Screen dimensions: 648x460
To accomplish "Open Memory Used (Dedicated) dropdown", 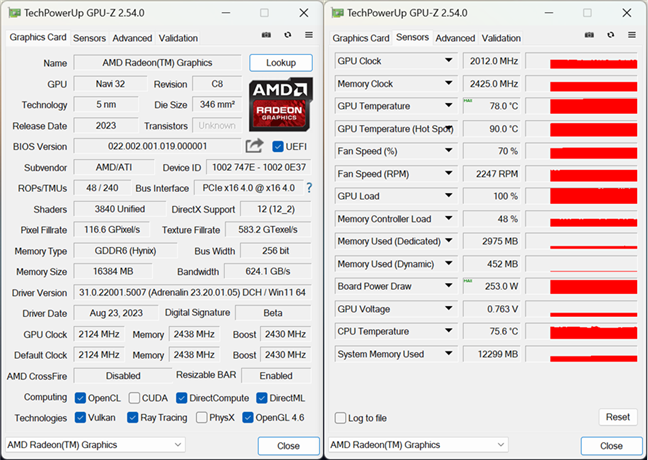I will [x=448, y=241].
